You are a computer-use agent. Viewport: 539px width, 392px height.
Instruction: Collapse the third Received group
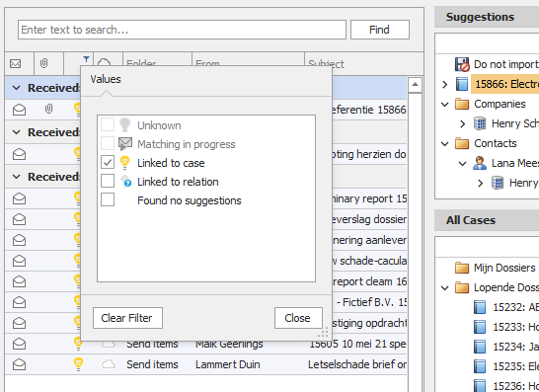click(x=16, y=177)
